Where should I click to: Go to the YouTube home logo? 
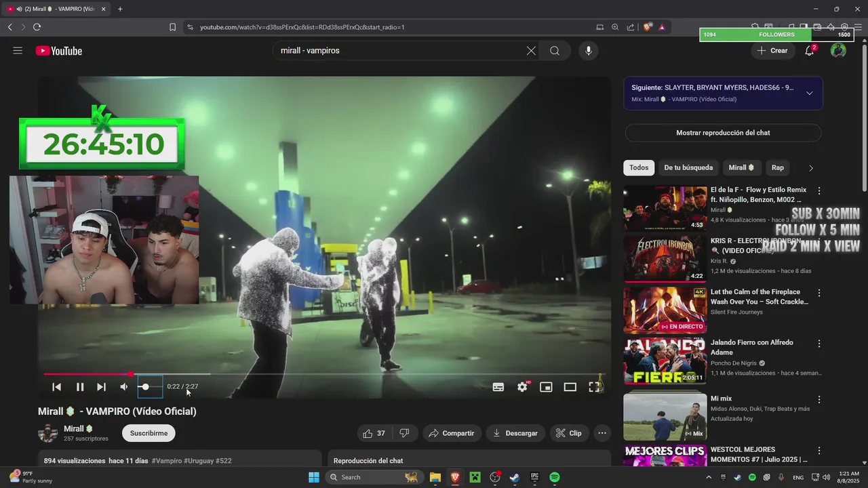click(59, 51)
